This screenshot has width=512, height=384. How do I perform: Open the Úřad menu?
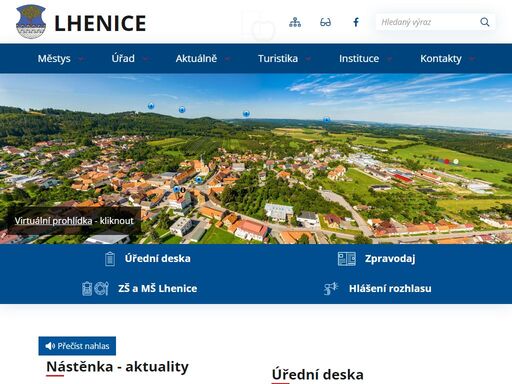123,59
